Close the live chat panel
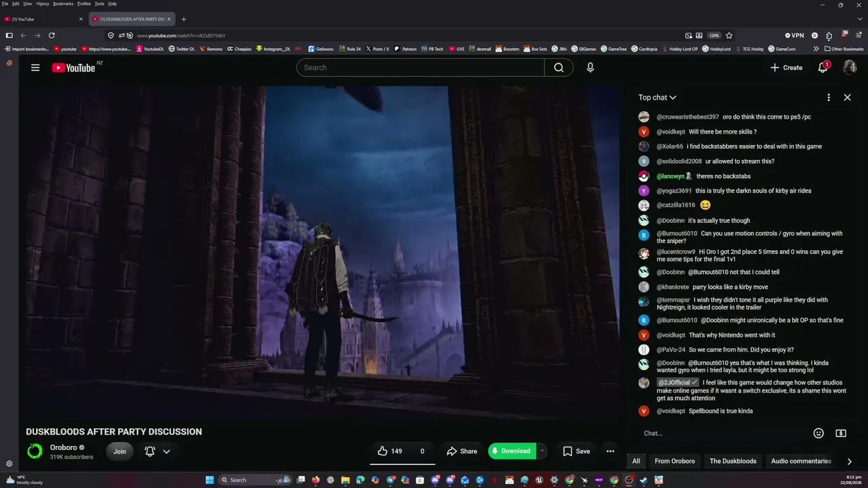This screenshot has width=868, height=488. point(847,98)
